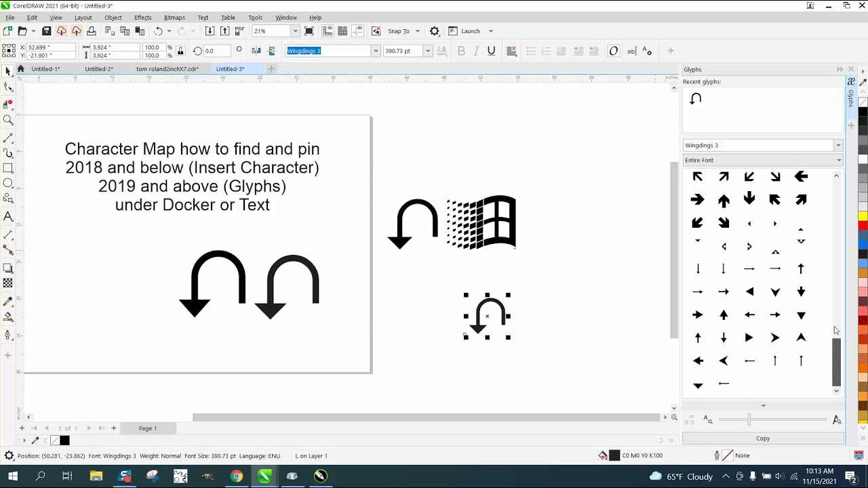Toggle Underline text formatting
The height and width of the screenshot is (488, 868).
pos(491,51)
